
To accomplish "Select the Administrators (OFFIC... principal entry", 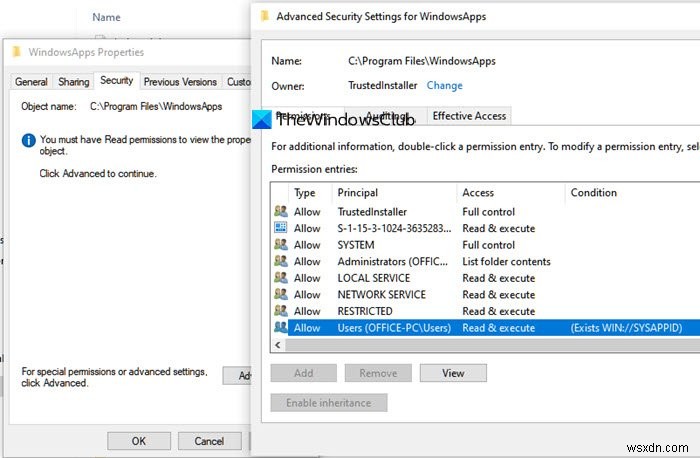I will click(x=392, y=261).
